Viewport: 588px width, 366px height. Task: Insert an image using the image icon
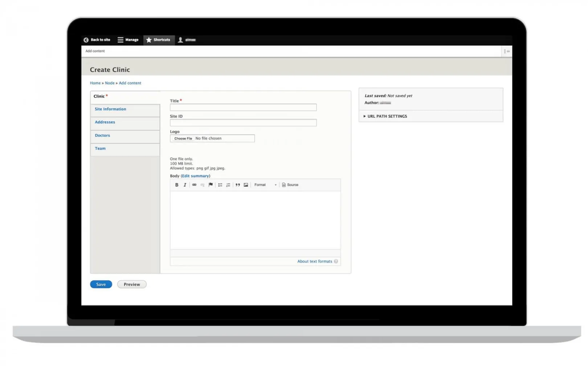click(x=246, y=185)
